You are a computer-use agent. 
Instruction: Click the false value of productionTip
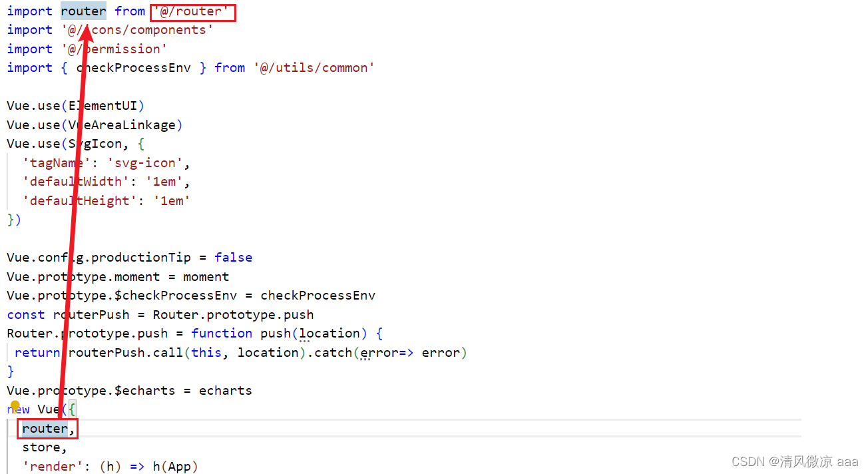pos(233,258)
